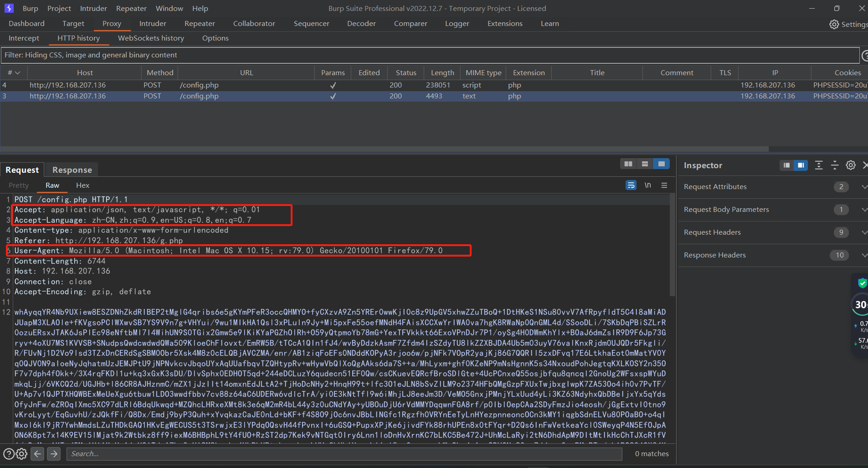Open Settings via the gear icon in the top bar
Viewport: 868px width, 468px height.
[833, 24]
